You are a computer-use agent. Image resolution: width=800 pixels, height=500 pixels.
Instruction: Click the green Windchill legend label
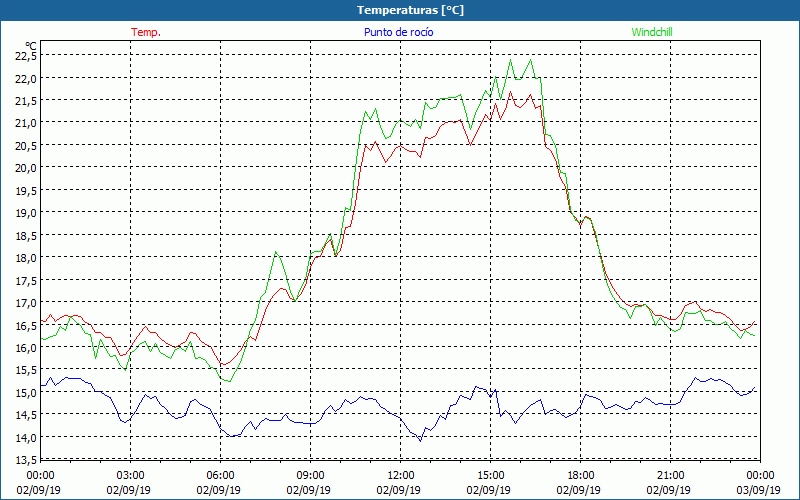[x=652, y=32]
